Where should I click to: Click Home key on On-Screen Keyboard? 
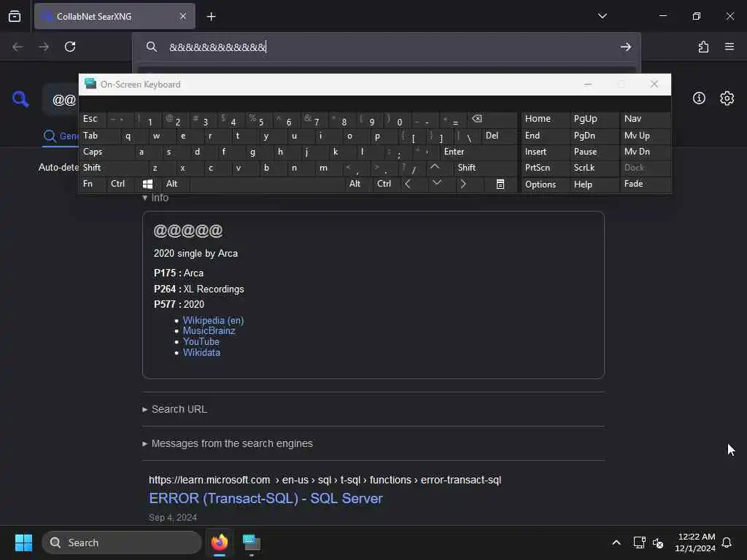pyautogui.click(x=546, y=119)
